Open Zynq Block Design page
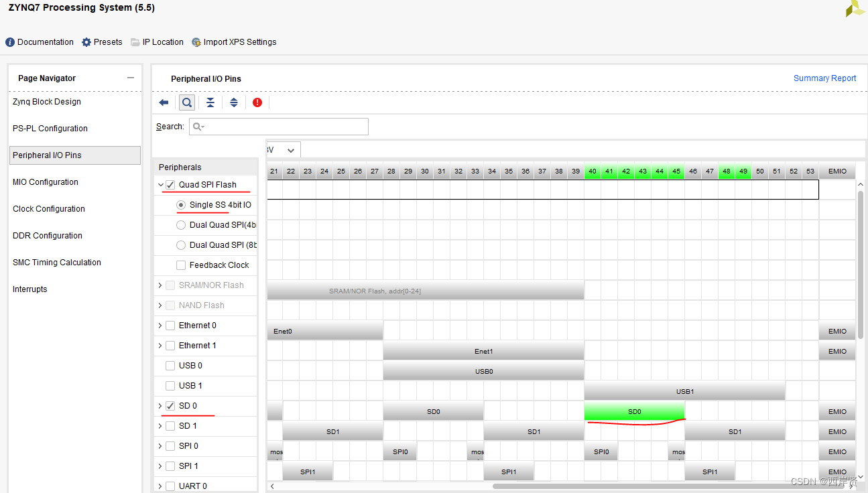The height and width of the screenshot is (493, 868). click(47, 102)
